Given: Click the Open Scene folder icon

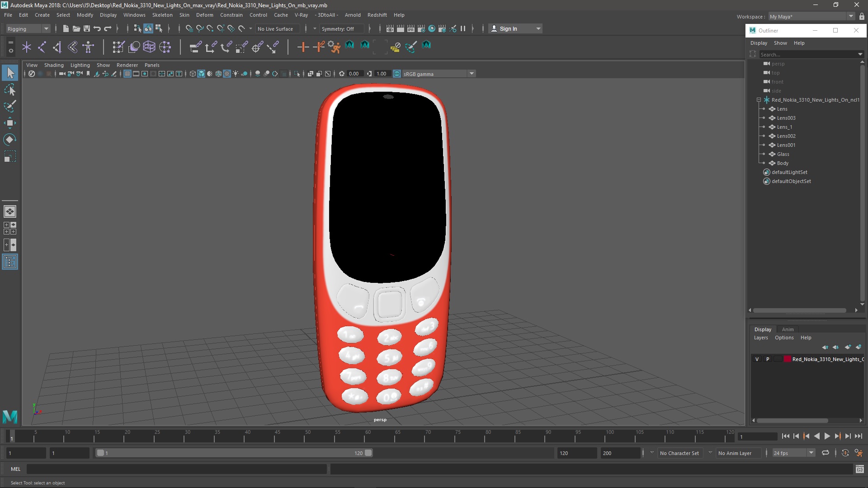Looking at the screenshot, I should 76,28.
